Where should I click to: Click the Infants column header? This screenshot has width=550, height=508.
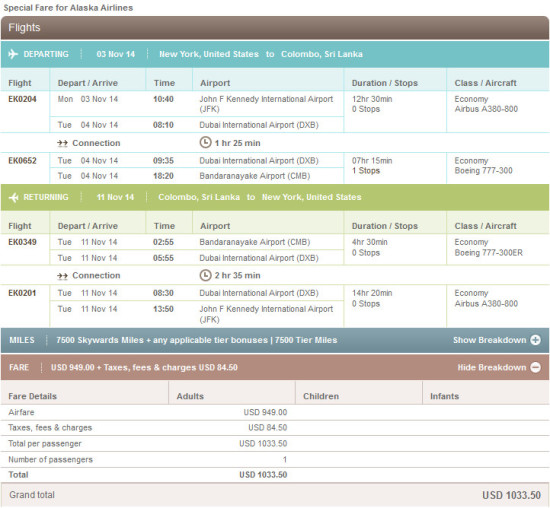pos(444,396)
